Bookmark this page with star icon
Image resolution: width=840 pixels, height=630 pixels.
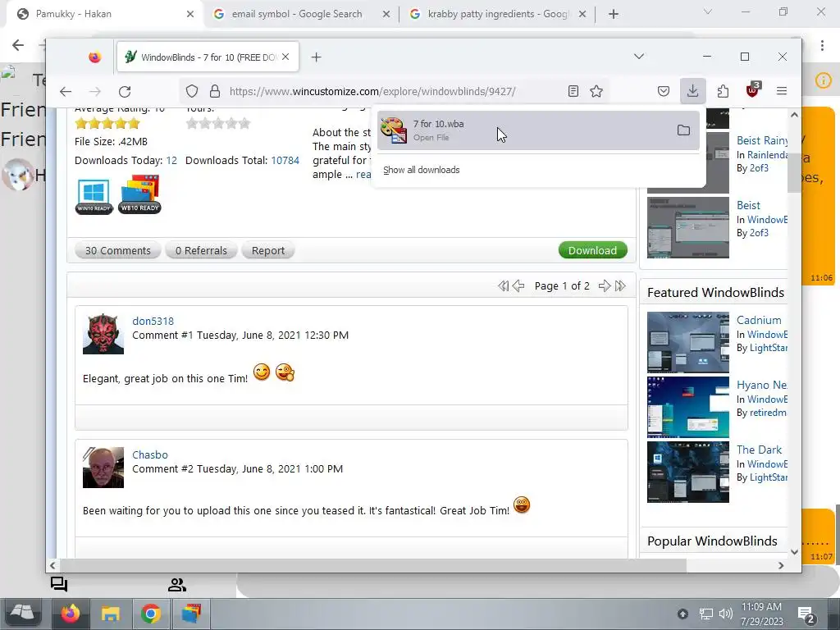[596, 92]
